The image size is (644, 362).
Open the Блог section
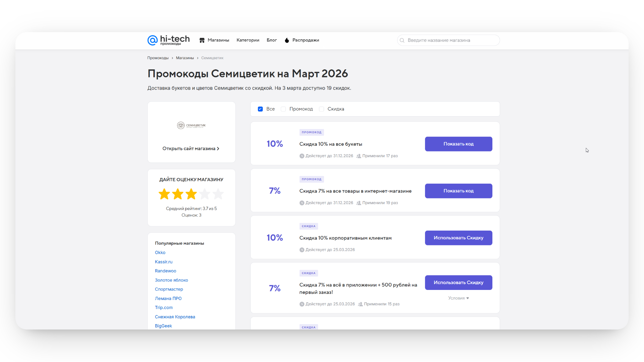coord(272,40)
